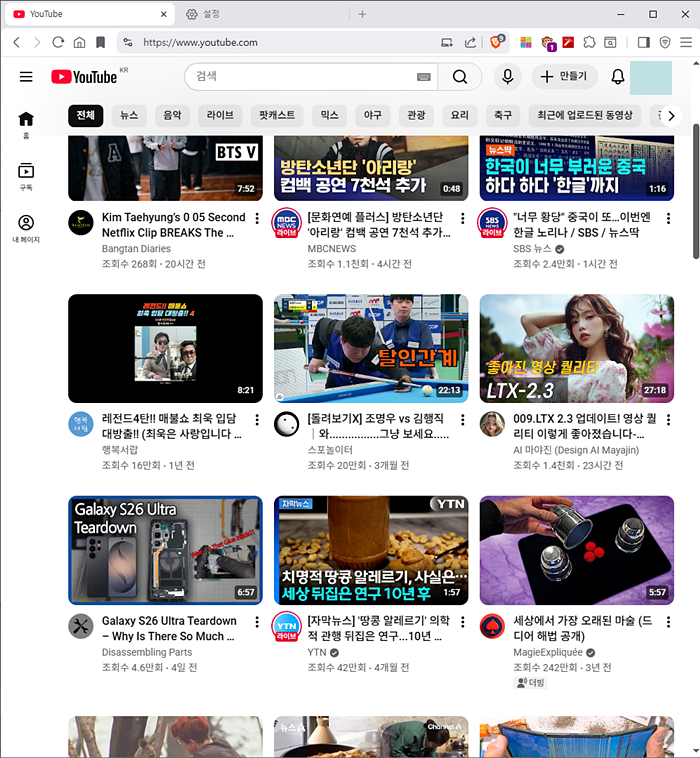Click the 만들기 create button
This screenshot has height=758, width=700.
(x=565, y=77)
